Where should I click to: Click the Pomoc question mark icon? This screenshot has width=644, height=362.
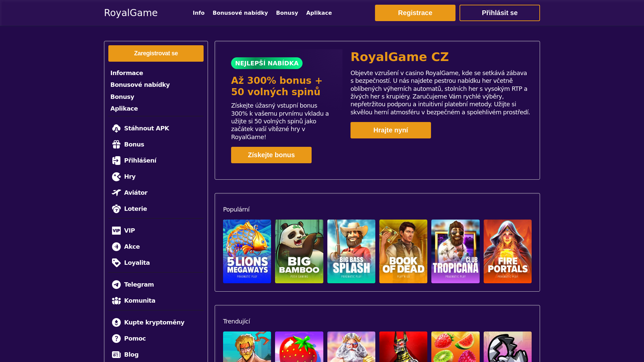coord(116,339)
